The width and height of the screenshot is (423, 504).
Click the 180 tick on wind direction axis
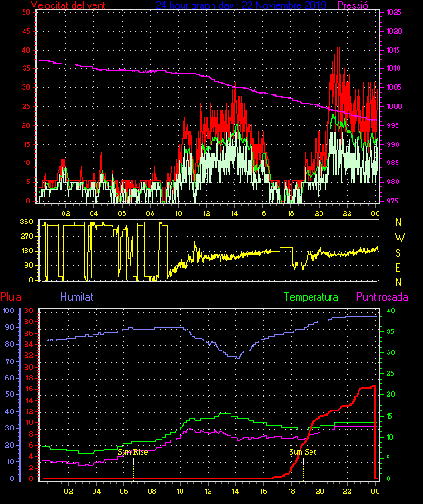tap(26, 251)
